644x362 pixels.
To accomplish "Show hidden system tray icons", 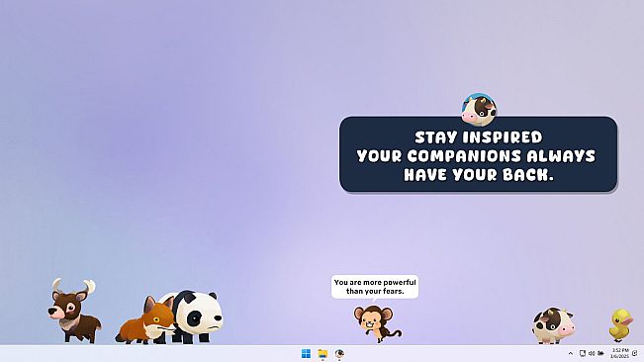I will tap(570, 353).
